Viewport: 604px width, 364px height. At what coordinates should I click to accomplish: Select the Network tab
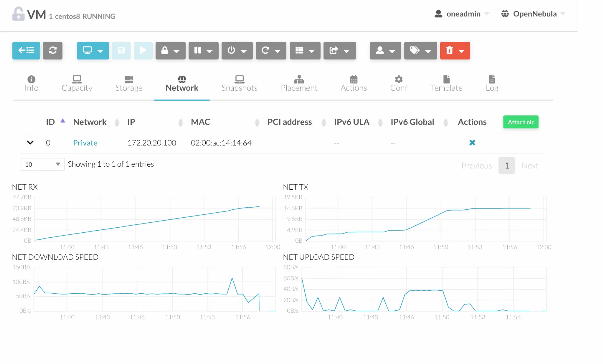(182, 84)
